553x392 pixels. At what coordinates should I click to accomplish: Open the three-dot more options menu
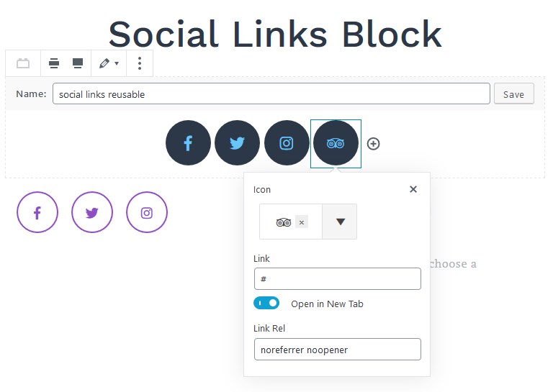click(140, 63)
